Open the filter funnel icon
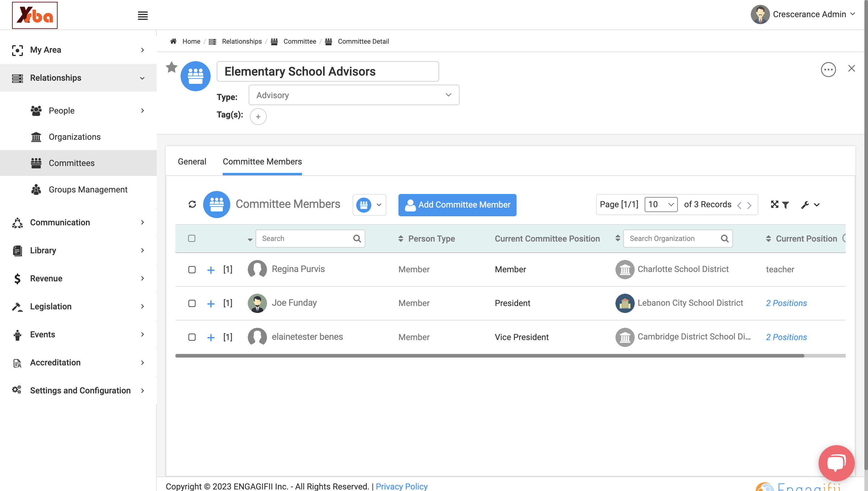This screenshot has width=868, height=491. coord(785,205)
